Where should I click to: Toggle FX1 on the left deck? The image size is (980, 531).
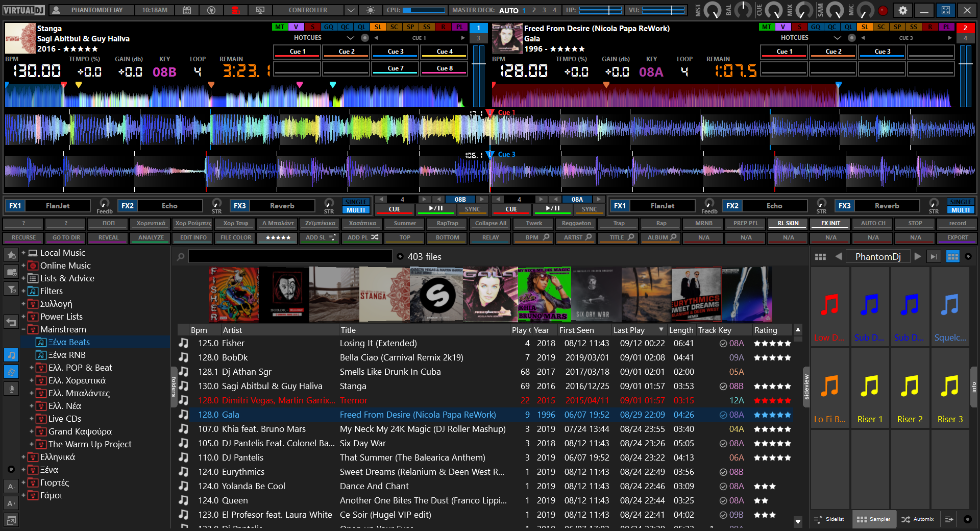point(15,206)
